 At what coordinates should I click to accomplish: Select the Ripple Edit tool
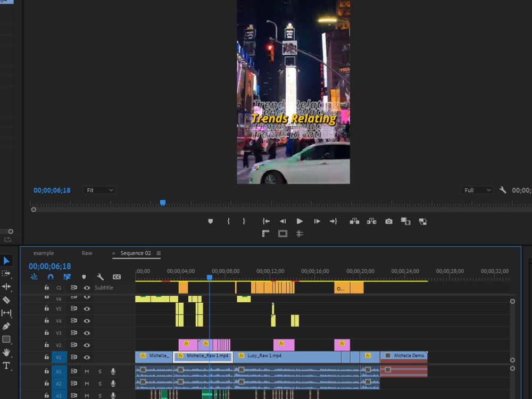point(6,287)
